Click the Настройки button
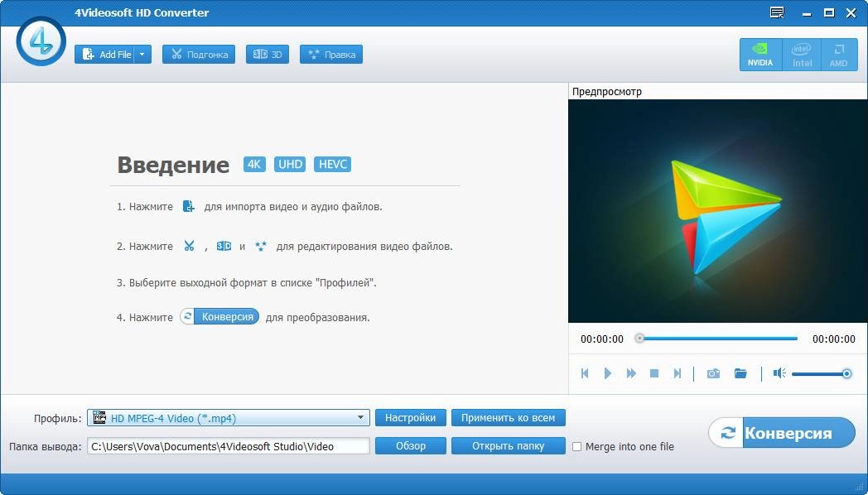868x495 pixels. (x=410, y=417)
